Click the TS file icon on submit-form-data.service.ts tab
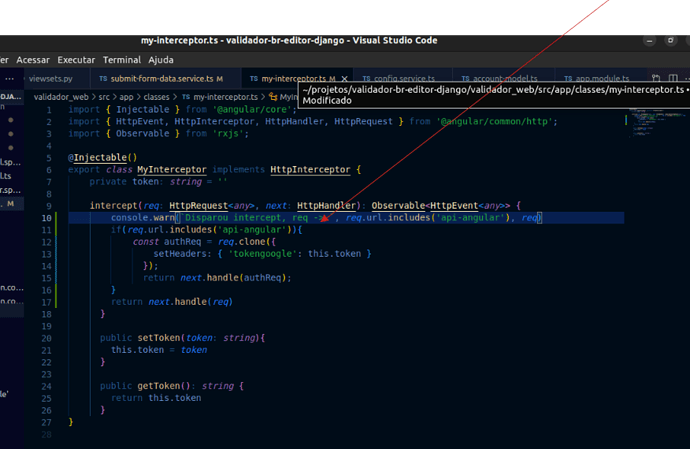Image resolution: width=690 pixels, height=449 pixels. coord(103,79)
